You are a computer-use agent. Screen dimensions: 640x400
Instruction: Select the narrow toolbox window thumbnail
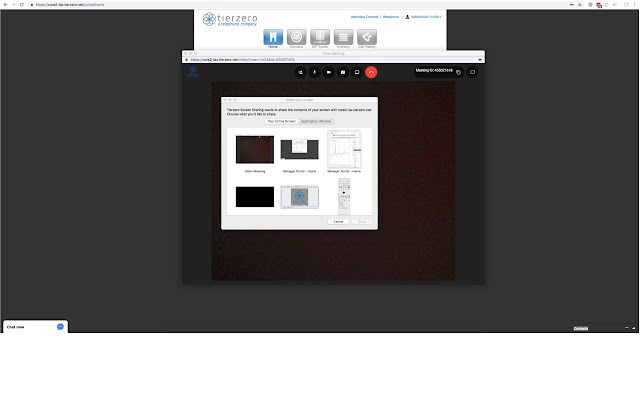point(344,196)
